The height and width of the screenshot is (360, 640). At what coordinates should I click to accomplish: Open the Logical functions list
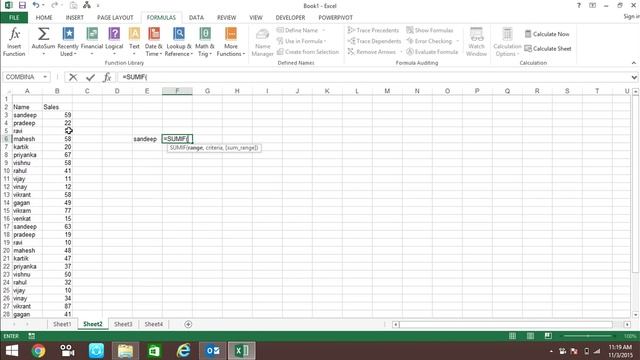click(114, 42)
